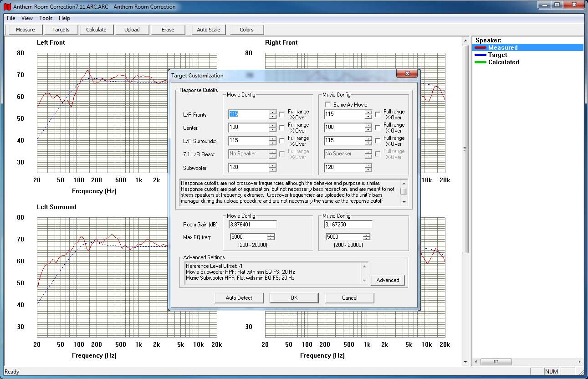Click the Targets toolbar button
The image size is (588, 379).
click(x=61, y=30)
